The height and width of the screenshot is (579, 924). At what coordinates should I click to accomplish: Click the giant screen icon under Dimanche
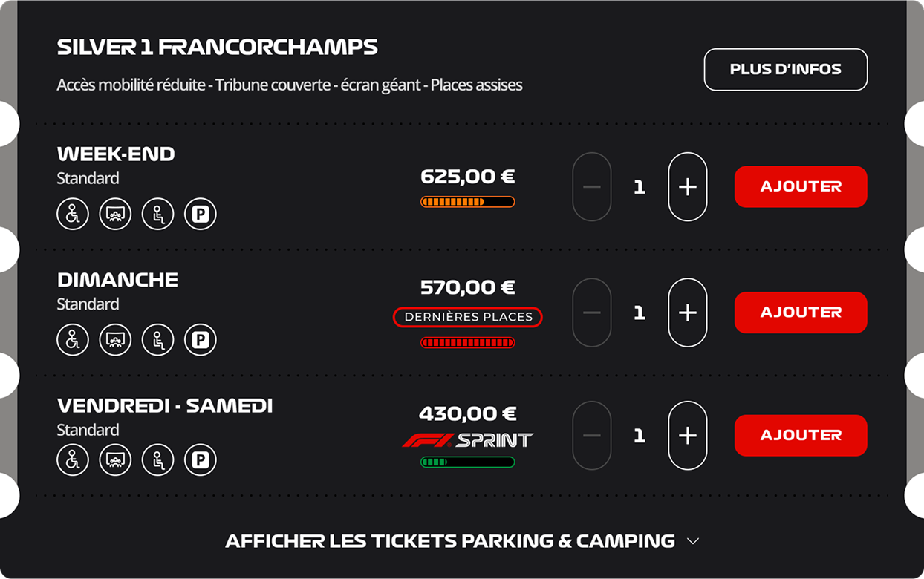tap(115, 340)
